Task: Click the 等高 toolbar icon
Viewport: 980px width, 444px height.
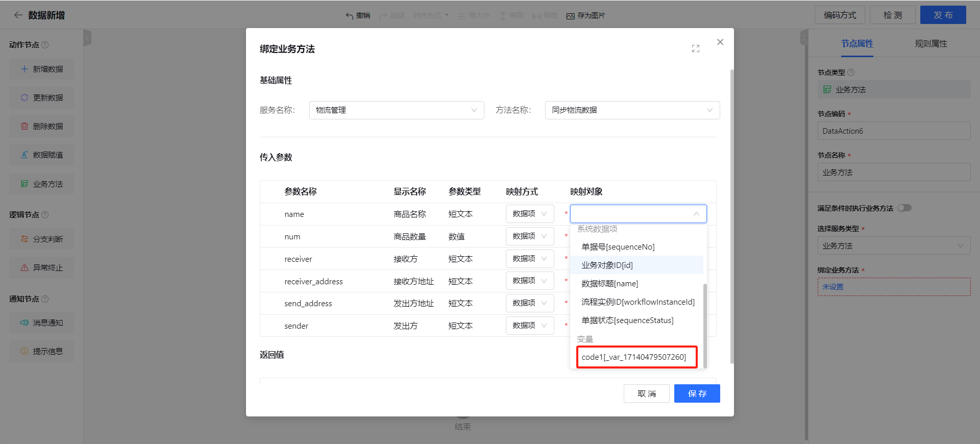Action: click(x=503, y=16)
